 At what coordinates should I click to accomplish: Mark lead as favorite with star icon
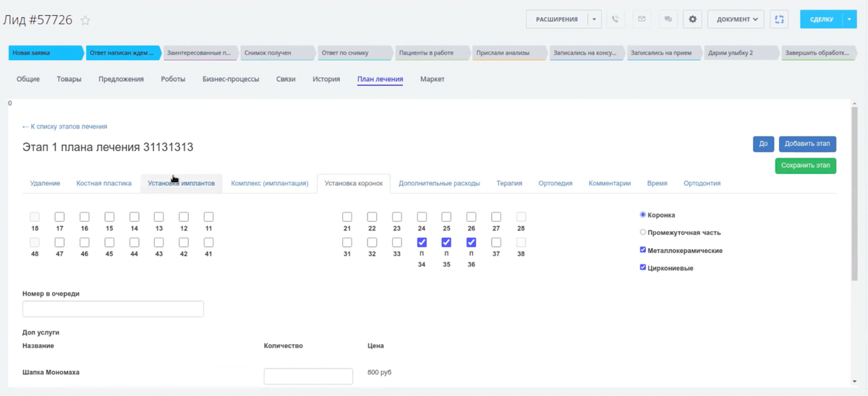coord(85,21)
